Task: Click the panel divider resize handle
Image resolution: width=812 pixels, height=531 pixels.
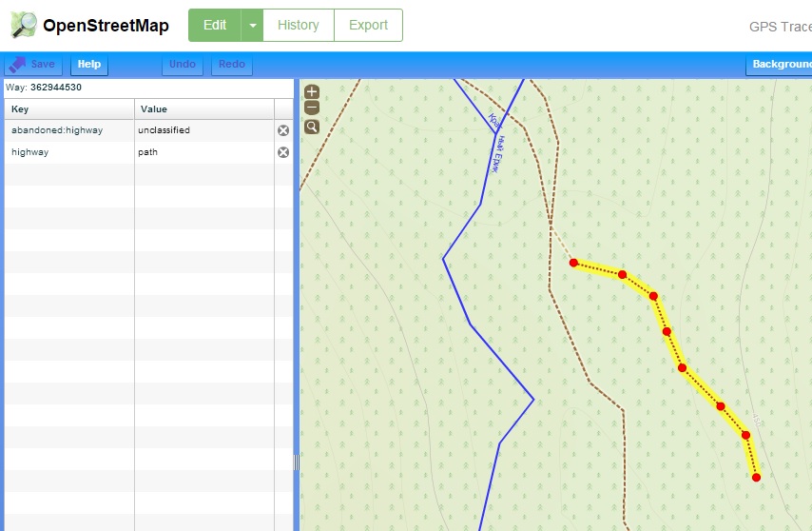Action: pos(296,462)
